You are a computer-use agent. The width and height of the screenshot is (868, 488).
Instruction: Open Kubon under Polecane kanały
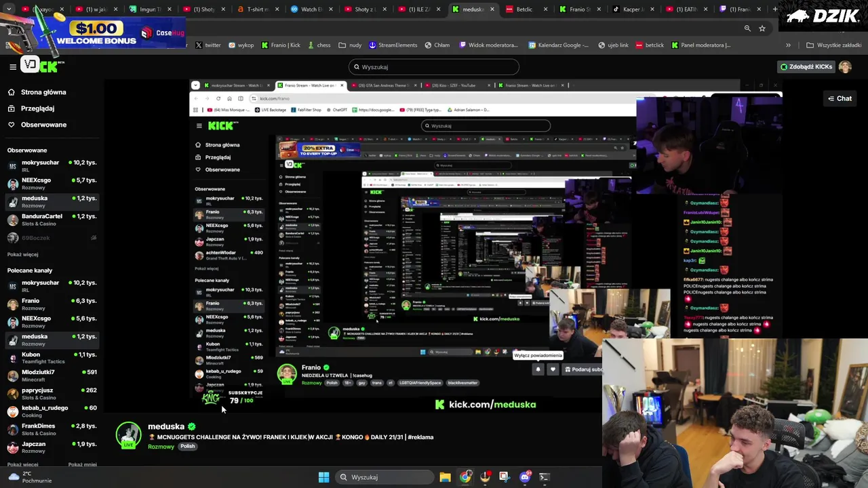click(52, 358)
